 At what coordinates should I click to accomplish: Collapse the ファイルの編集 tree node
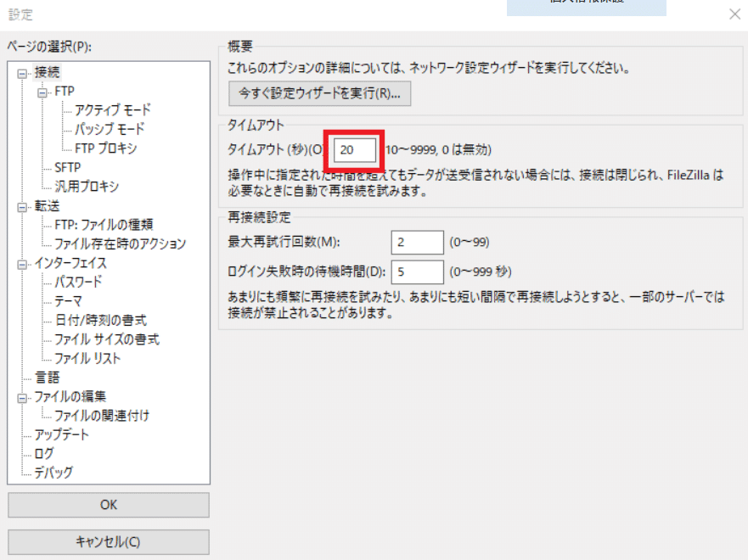[23, 397]
